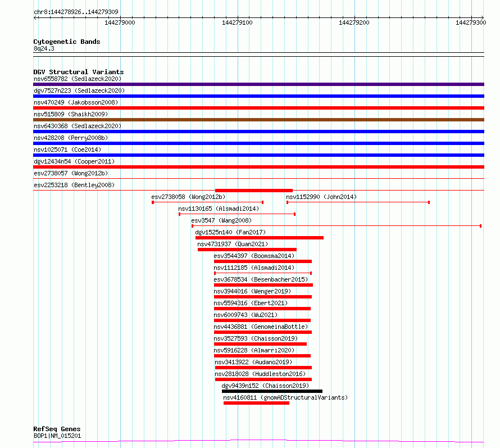The image size is (500, 448).
Task: Click the nsv1112185 (Alsmadi2014) label
Action: click(254, 268)
